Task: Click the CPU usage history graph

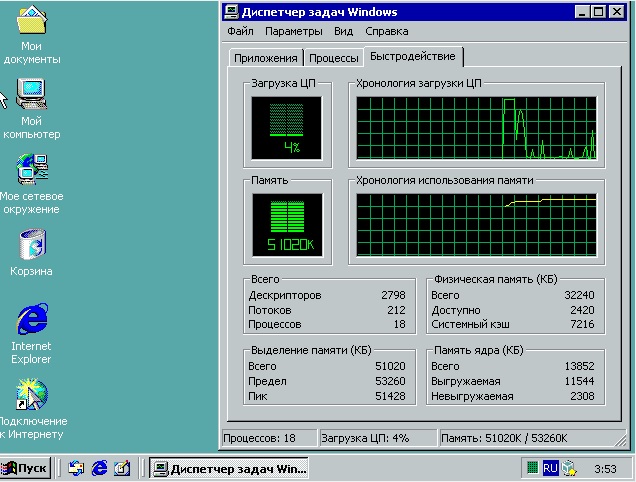Action: pos(476,129)
